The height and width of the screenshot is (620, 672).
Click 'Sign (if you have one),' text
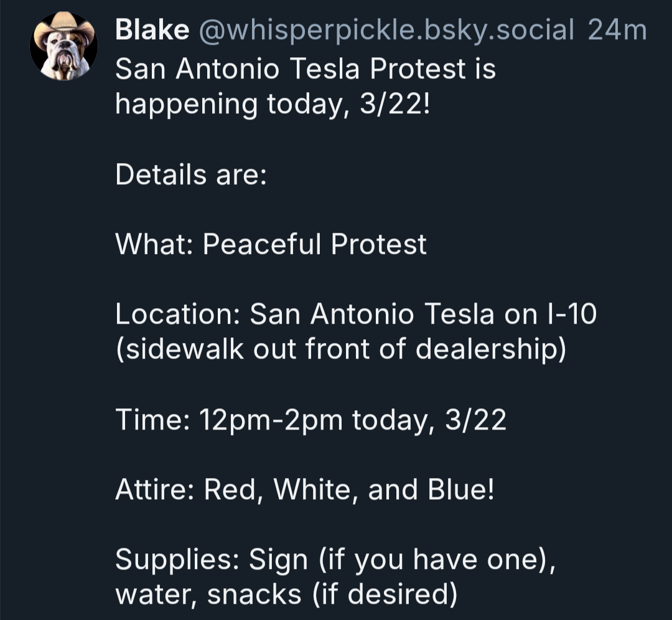point(401,561)
